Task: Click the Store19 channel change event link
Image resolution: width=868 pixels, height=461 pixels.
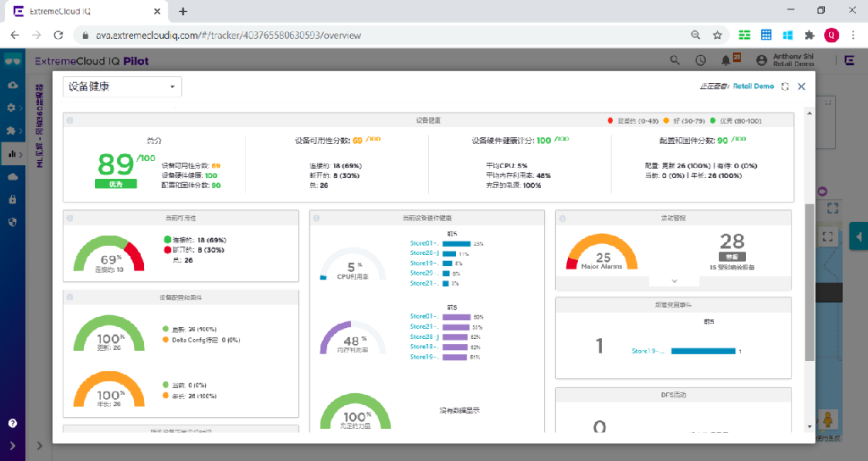Action: click(x=648, y=351)
